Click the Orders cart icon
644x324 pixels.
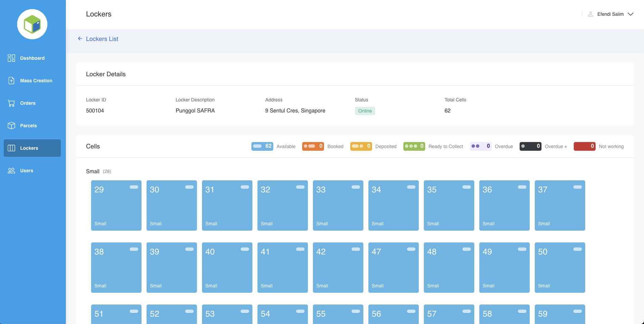click(11, 103)
